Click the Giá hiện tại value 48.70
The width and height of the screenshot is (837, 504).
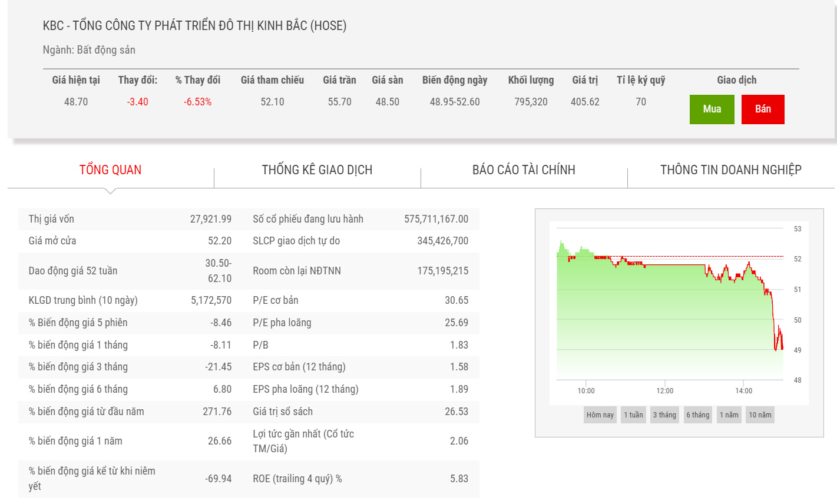[x=76, y=102]
